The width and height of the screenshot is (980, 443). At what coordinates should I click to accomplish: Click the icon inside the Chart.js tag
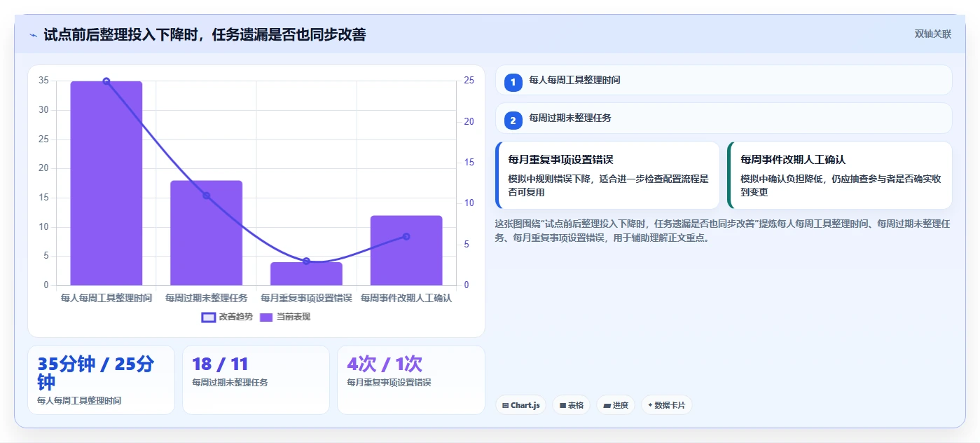click(x=506, y=406)
